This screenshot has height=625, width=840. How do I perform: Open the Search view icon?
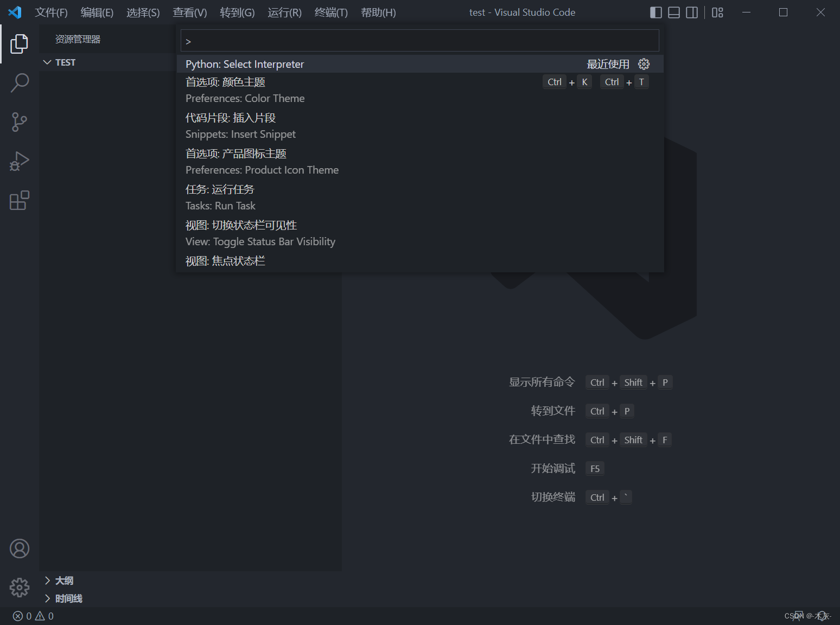19,83
